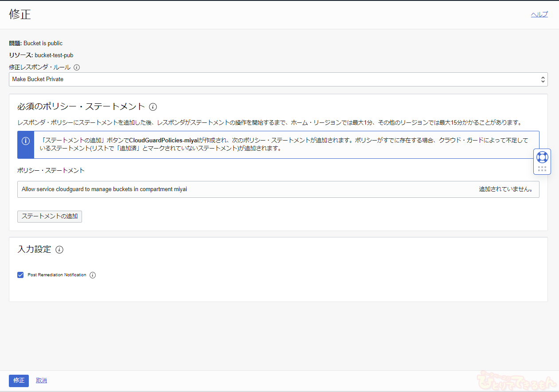Viewport: 559px width, 392px height.
Task: Click the Post Remediation Notification label text
Action: [x=57, y=275]
